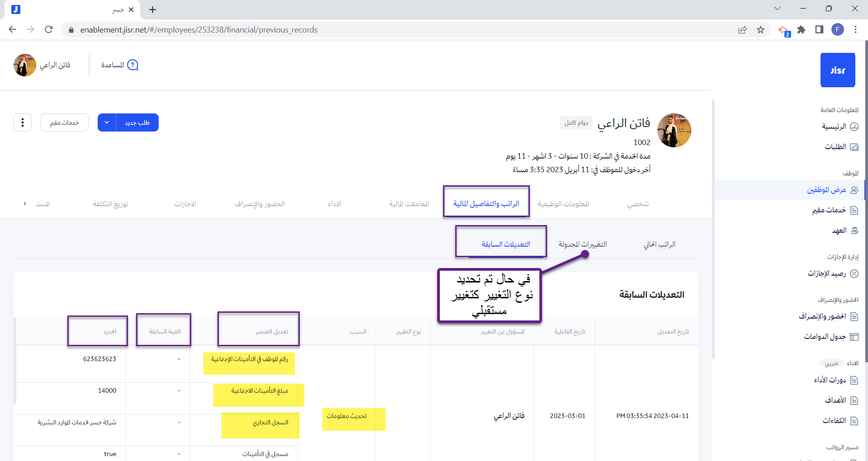Open رصيد الإجازات leave balance in sidebar
868x461 pixels.
coord(833,273)
